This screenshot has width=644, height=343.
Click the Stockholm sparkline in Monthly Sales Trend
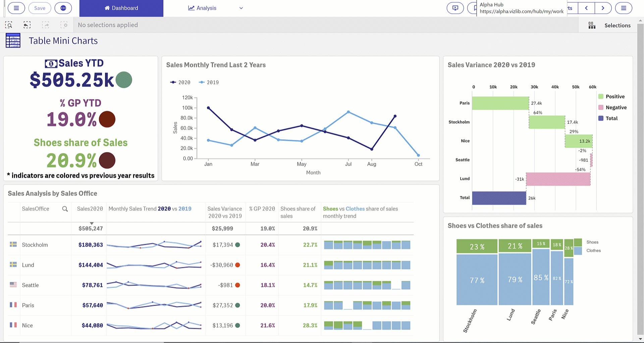point(154,245)
